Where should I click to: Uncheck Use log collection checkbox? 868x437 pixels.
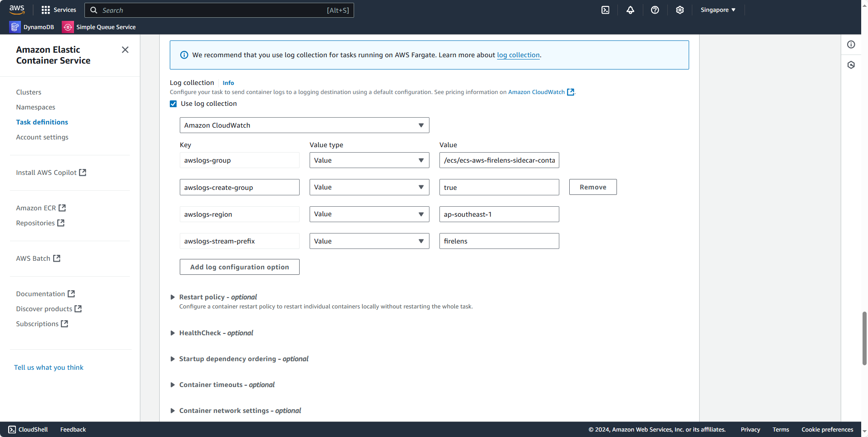[173, 104]
